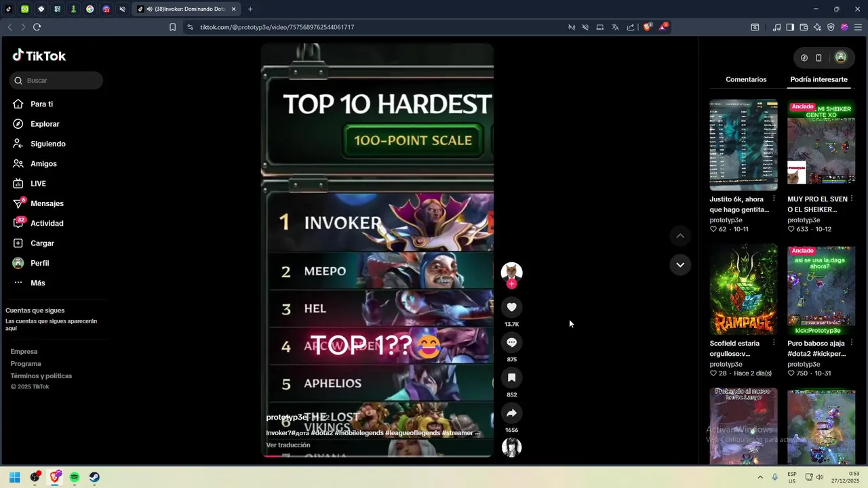Screen dimensions: 868x488
Task: Share the video using the arrow icon
Action: (511, 413)
